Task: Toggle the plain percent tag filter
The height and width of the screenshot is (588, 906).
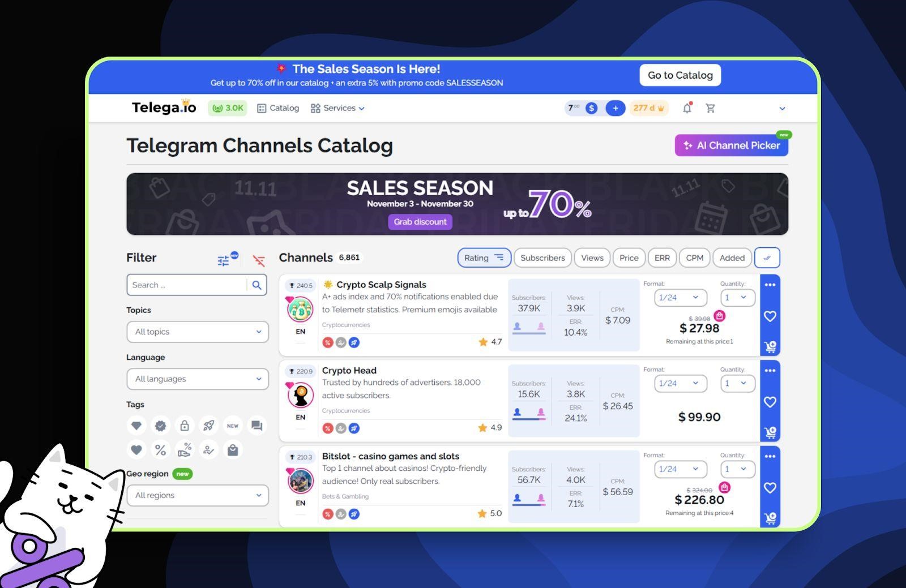Action: click(161, 450)
